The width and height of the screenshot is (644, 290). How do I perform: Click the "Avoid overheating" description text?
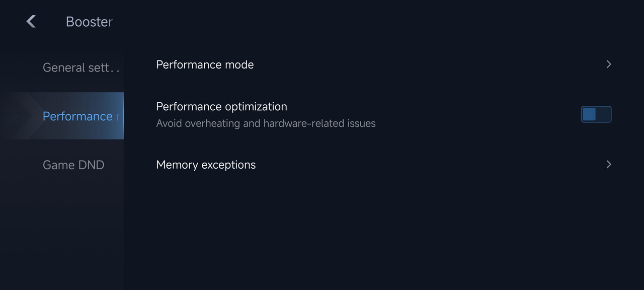tap(266, 123)
